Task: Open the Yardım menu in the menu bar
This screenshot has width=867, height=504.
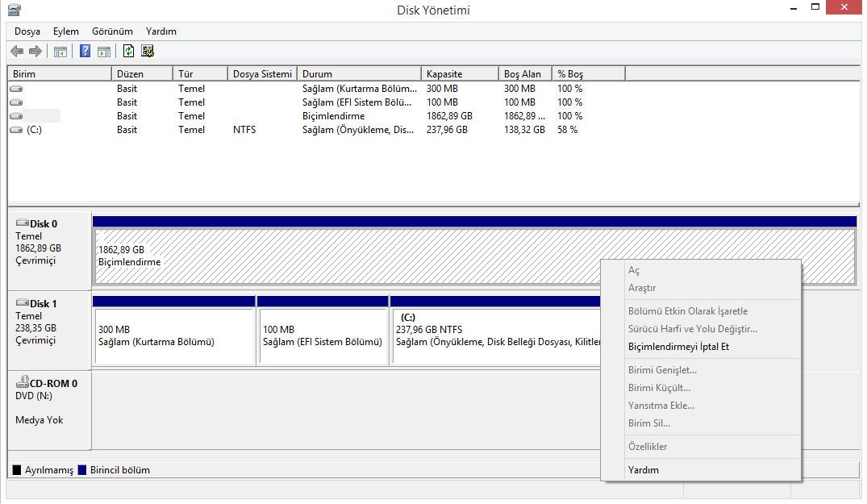Action: (x=161, y=31)
